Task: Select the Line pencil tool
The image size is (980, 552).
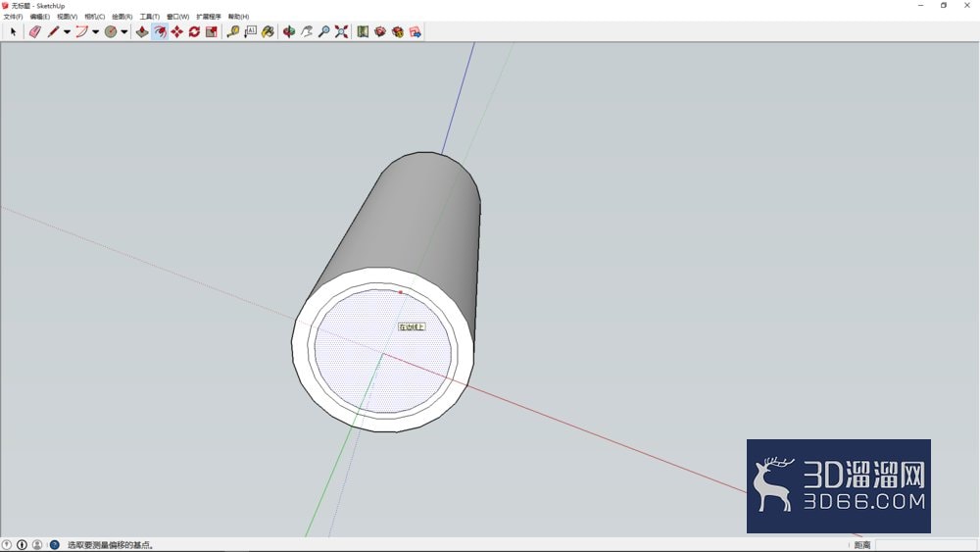Action: (53, 32)
